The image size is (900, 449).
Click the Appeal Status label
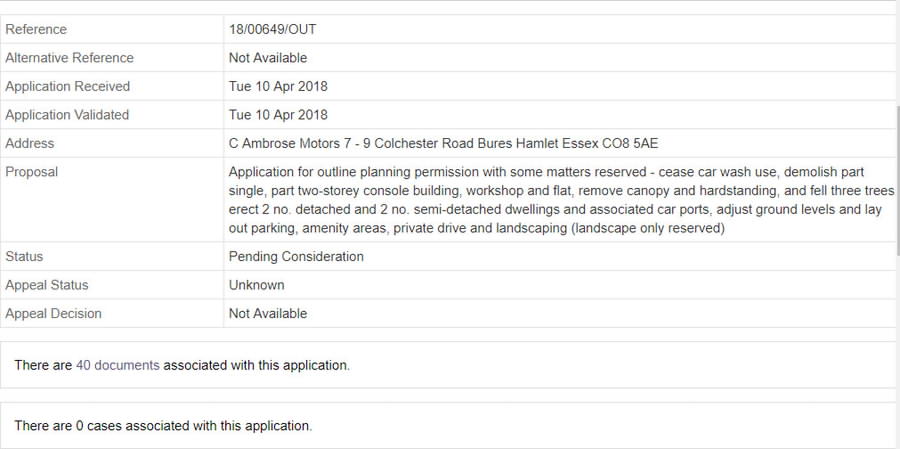click(x=46, y=285)
